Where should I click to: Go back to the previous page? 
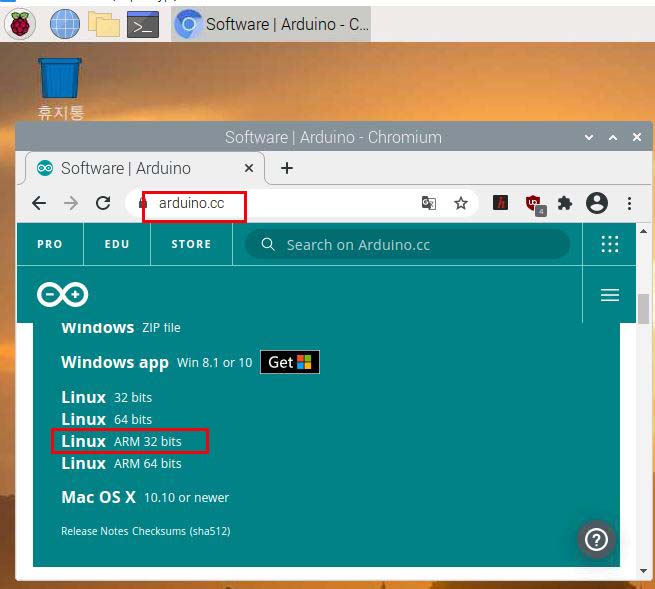pyautogui.click(x=39, y=203)
